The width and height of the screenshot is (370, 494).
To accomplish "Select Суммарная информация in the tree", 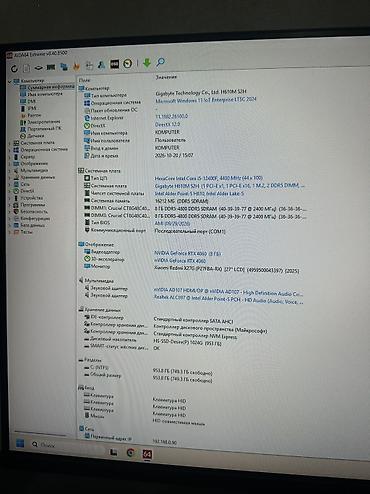I will point(47,87).
